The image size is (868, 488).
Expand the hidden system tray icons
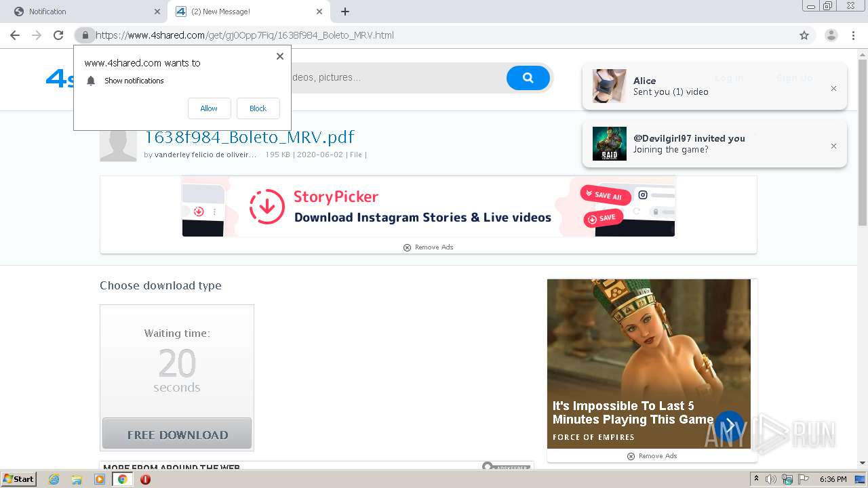[x=757, y=479]
